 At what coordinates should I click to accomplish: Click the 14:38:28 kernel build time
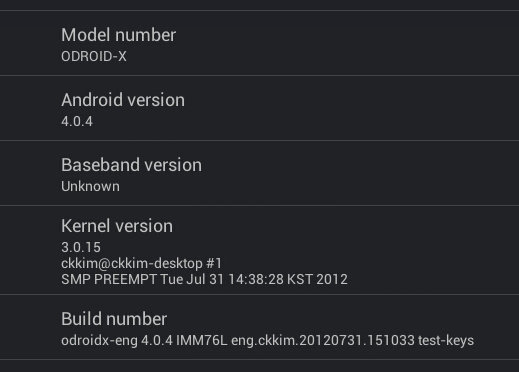[256, 279]
